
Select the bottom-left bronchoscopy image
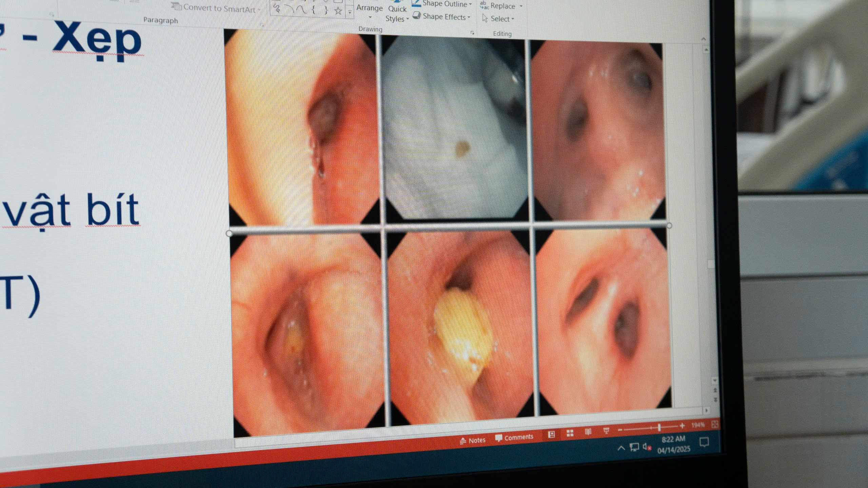[x=307, y=334]
